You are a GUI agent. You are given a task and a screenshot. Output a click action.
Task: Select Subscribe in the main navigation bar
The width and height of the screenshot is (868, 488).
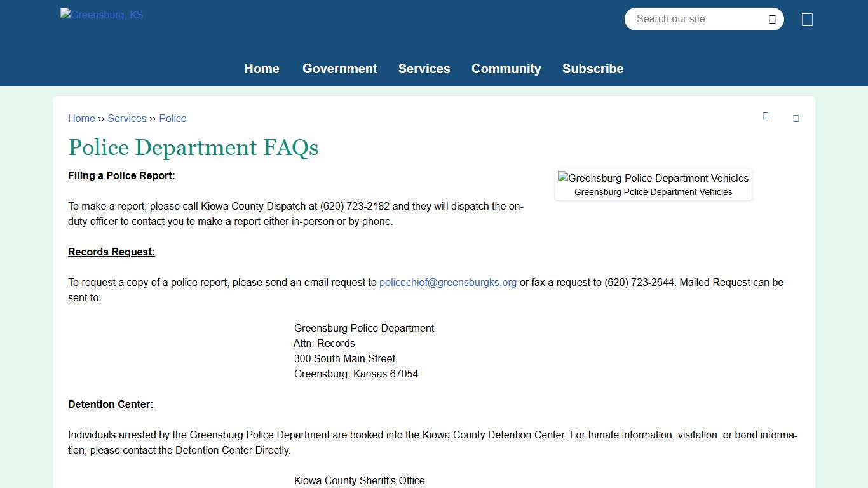coord(592,69)
